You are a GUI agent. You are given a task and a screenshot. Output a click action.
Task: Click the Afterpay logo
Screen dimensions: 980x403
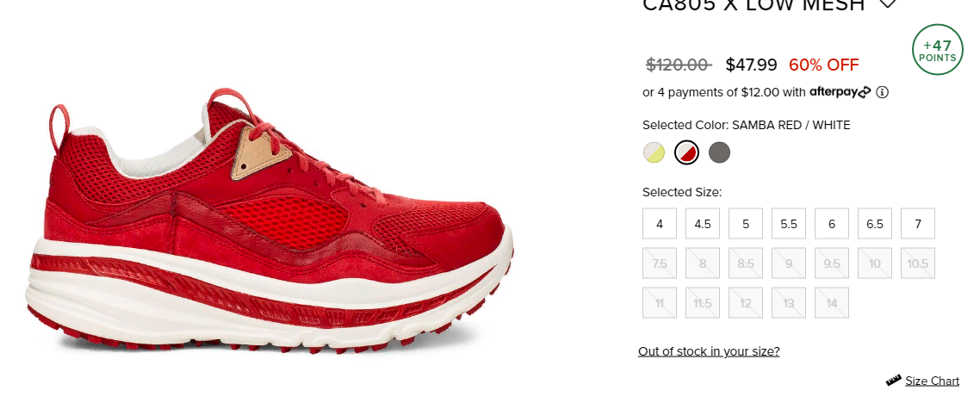point(840,92)
